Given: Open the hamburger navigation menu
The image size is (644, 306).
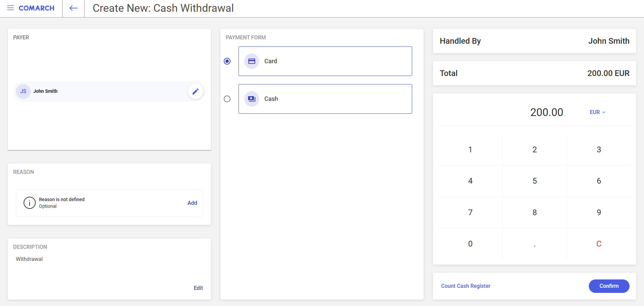Looking at the screenshot, I should point(10,8).
